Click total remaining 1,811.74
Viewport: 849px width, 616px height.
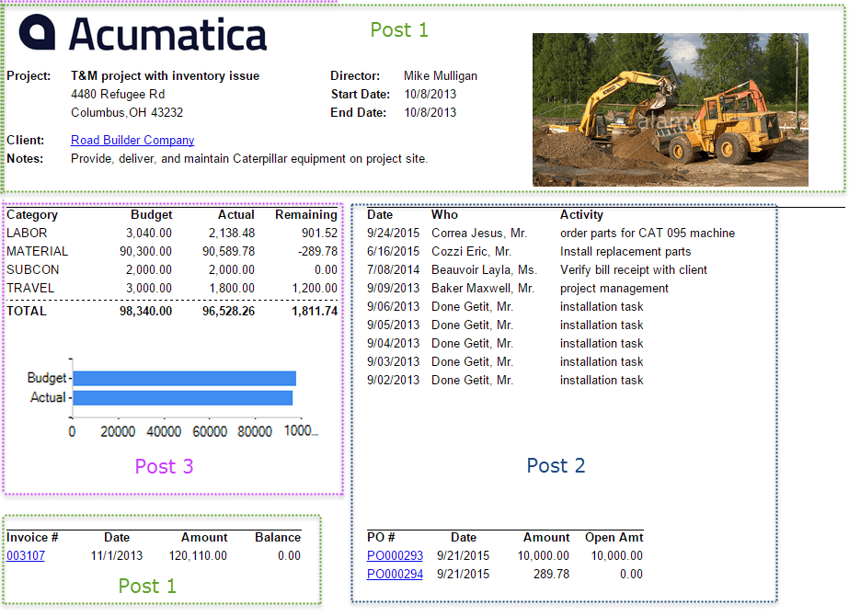coord(315,312)
